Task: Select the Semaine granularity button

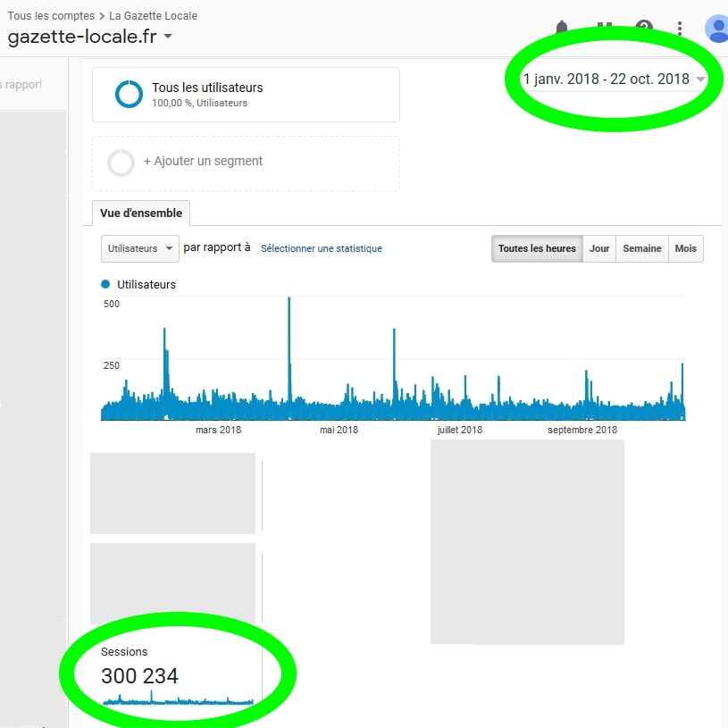Action: pos(641,248)
